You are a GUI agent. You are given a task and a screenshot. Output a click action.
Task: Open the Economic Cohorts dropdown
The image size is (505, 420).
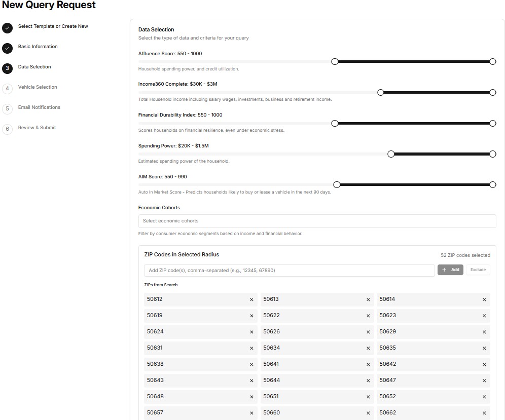(317, 221)
